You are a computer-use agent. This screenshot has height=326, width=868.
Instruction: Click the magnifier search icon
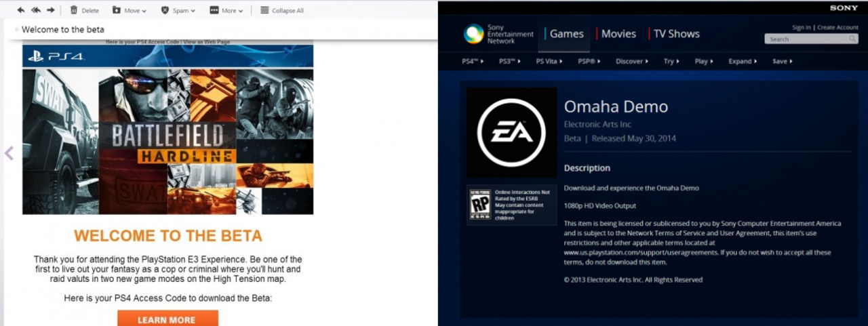pos(853,39)
